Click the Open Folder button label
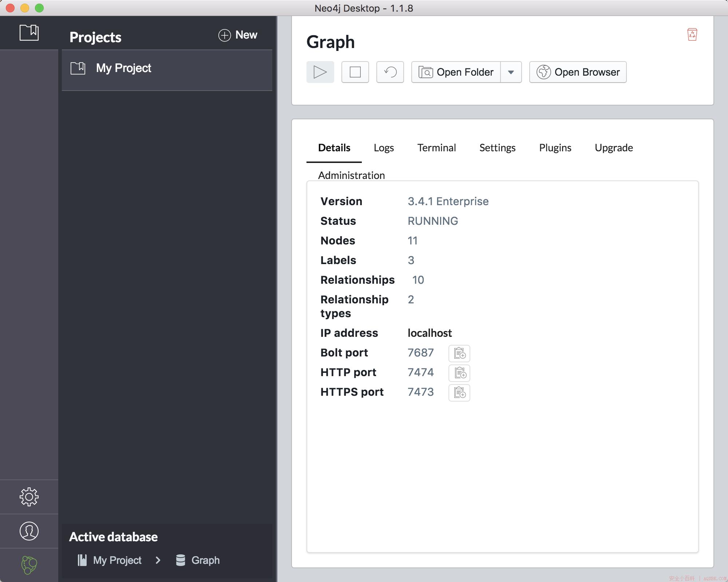The image size is (728, 582). coord(465,72)
